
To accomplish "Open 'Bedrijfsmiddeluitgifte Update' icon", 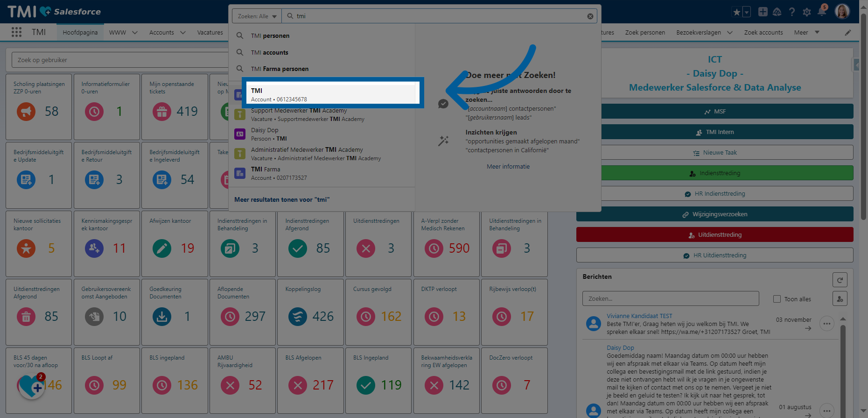I will coord(26,180).
